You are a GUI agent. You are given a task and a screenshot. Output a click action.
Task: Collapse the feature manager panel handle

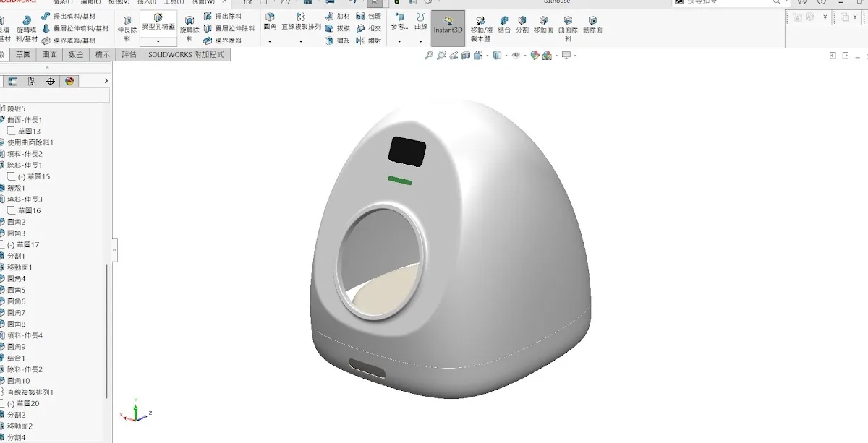[114, 249]
